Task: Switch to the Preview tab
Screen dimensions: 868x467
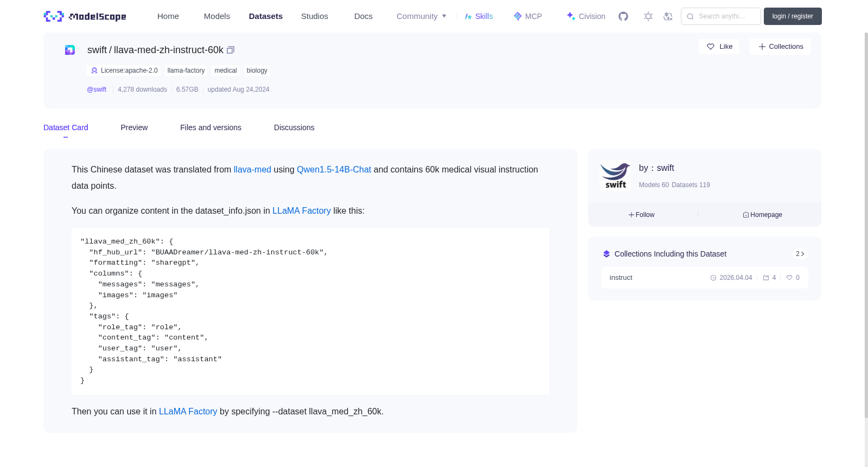Action: (134, 127)
